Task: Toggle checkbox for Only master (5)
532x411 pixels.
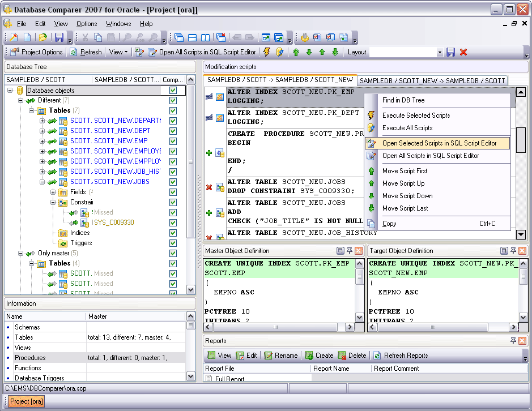Action: pyautogui.click(x=173, y=253)
